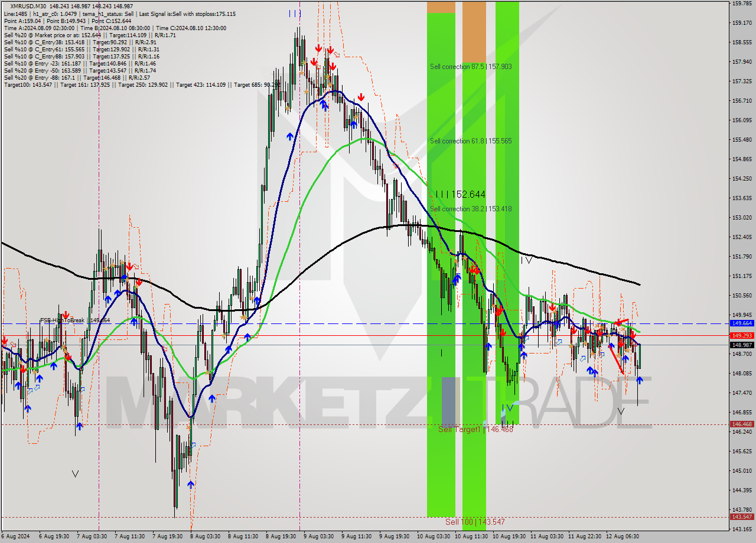
Task: Click the 'Sell 100 | 143.547' label
Action: (475, 522)
